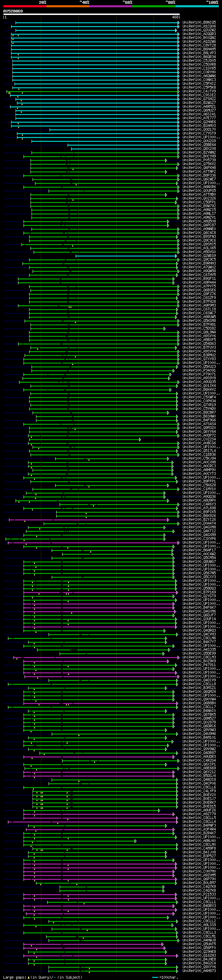Select the query name AV528069
222x980 pixels.
[x=13, y=11]
